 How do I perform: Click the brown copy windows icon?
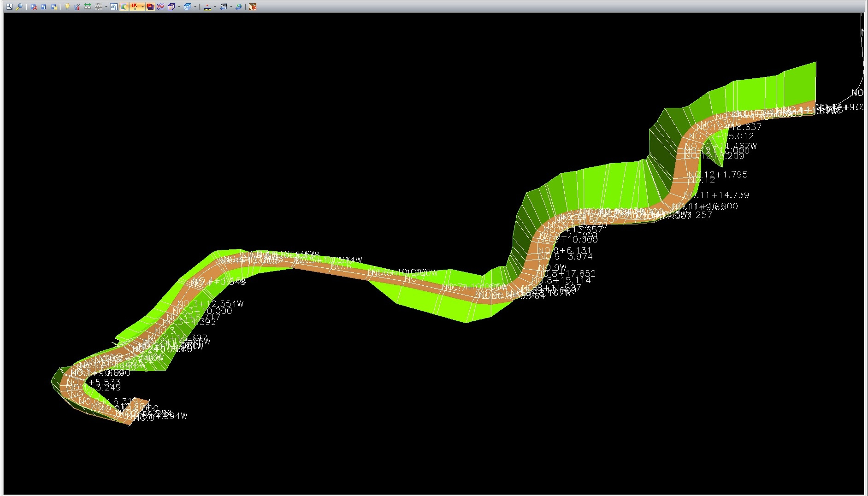pos(253,7)
